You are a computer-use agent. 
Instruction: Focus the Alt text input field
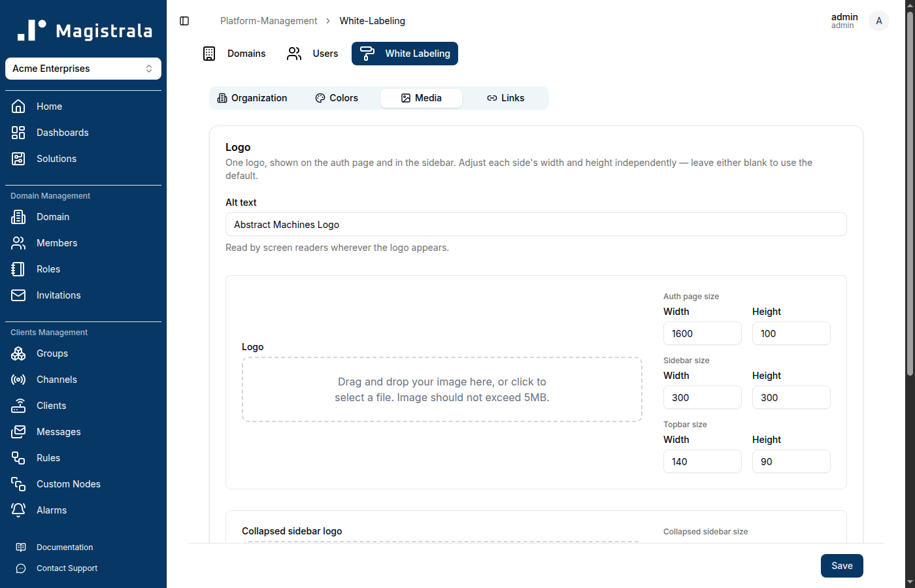536,224
